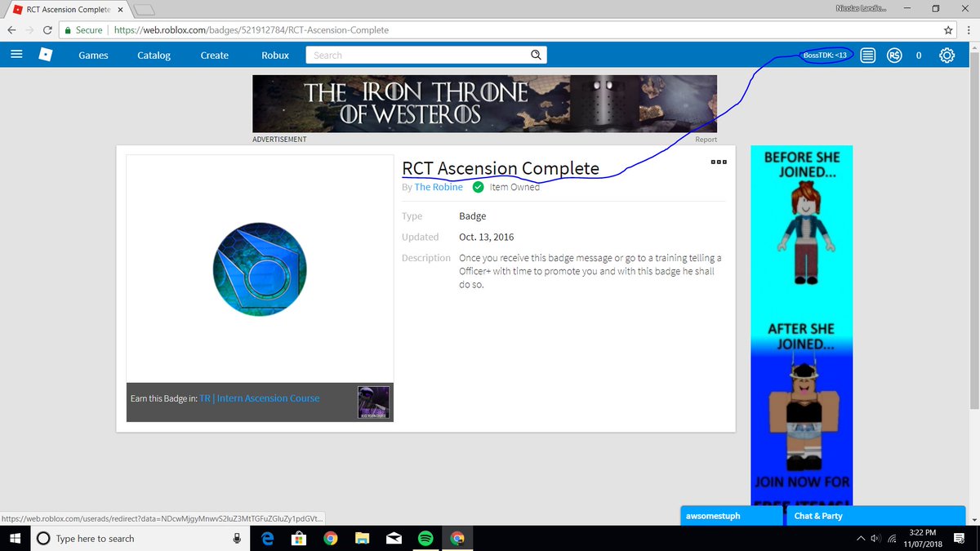Click The Robine creator link
This screenshot has height=551, width=980.
[439, 187]
